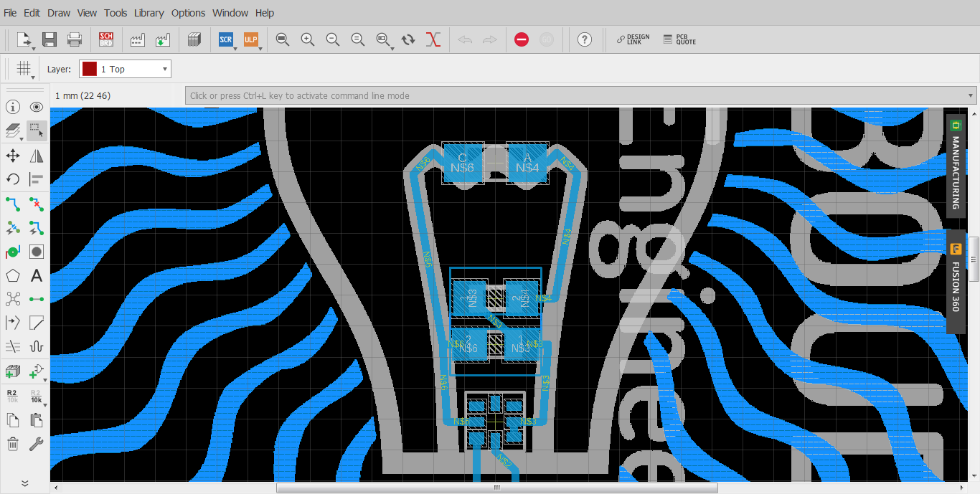Image resolution: width=980 pixels, height=494 pixels.
Task: Select the Miter tool
Action: point(37,323)
